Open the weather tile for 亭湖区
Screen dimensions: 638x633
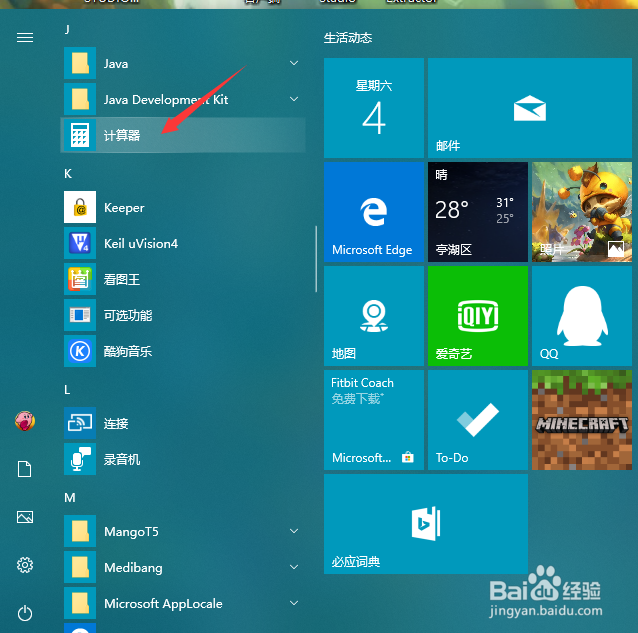(x=478, y=212)
